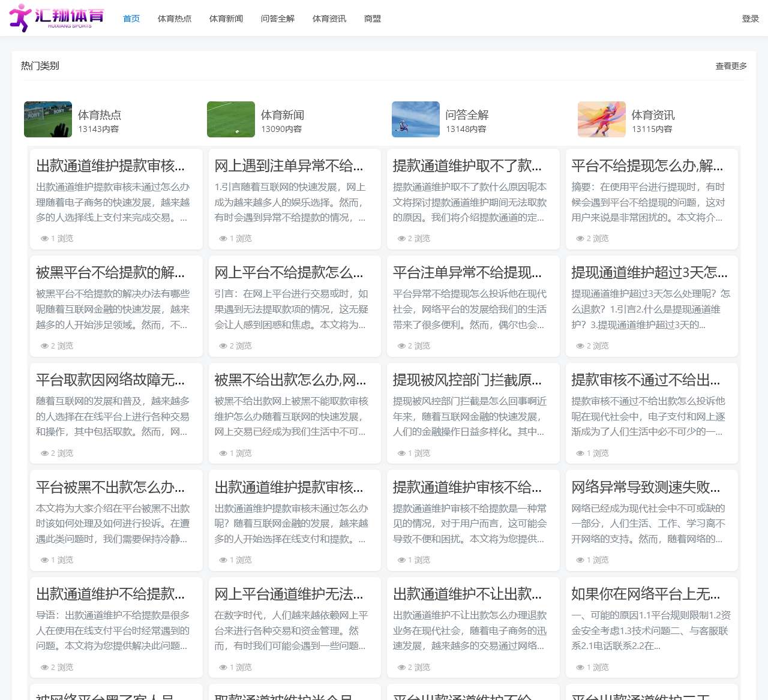
Task: Click the soccer field image beside 体育新闻
Action: click(231, 119)
